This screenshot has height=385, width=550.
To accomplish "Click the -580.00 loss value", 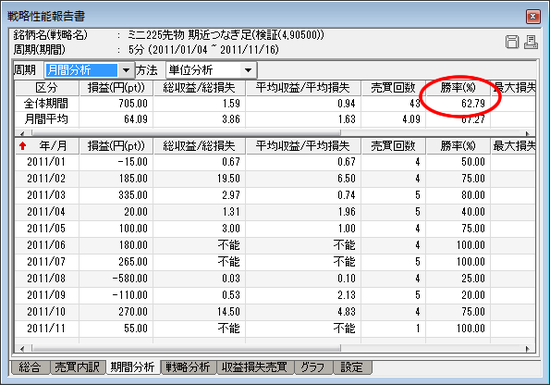I will point(130,278).
